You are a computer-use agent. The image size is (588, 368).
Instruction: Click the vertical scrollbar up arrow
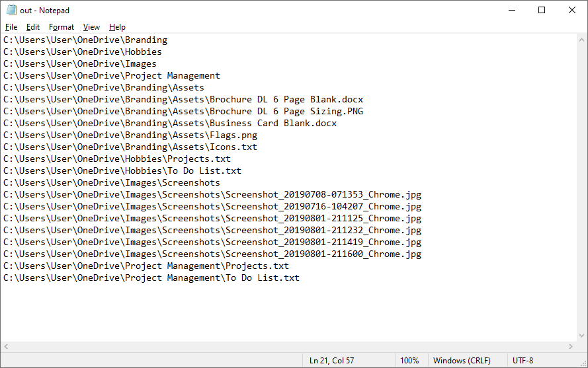581,39
